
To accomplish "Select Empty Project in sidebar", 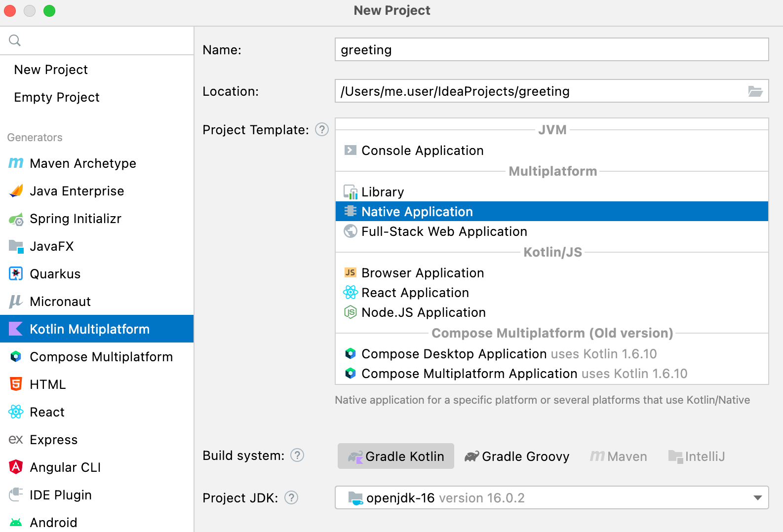I will tap(97, 97).
